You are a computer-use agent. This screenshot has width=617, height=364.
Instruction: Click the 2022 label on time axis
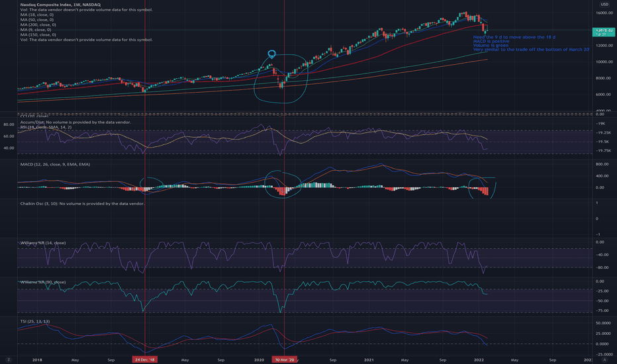coord(479,359)
